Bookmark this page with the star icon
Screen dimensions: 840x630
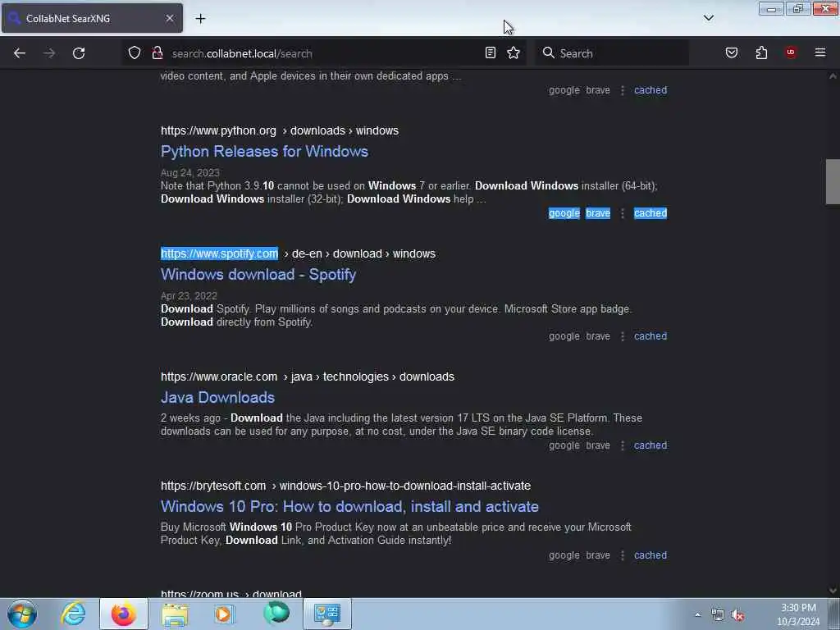click(x=514, y=52)
